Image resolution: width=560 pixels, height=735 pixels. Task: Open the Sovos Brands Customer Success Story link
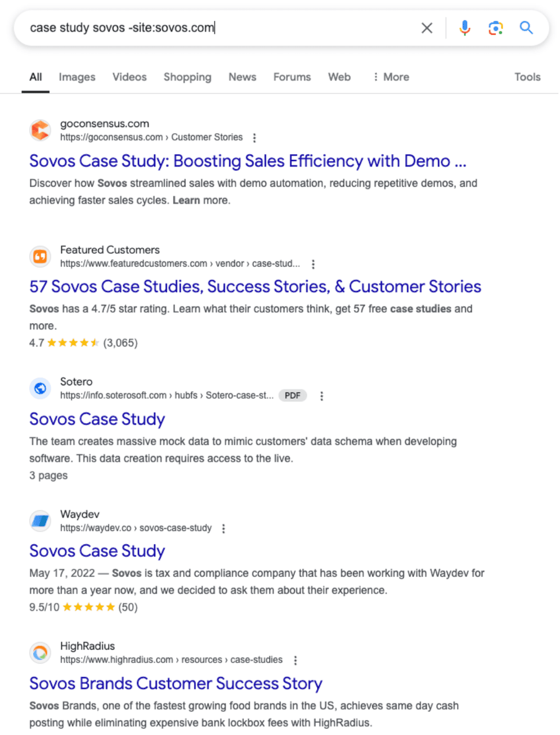[176, 683]
